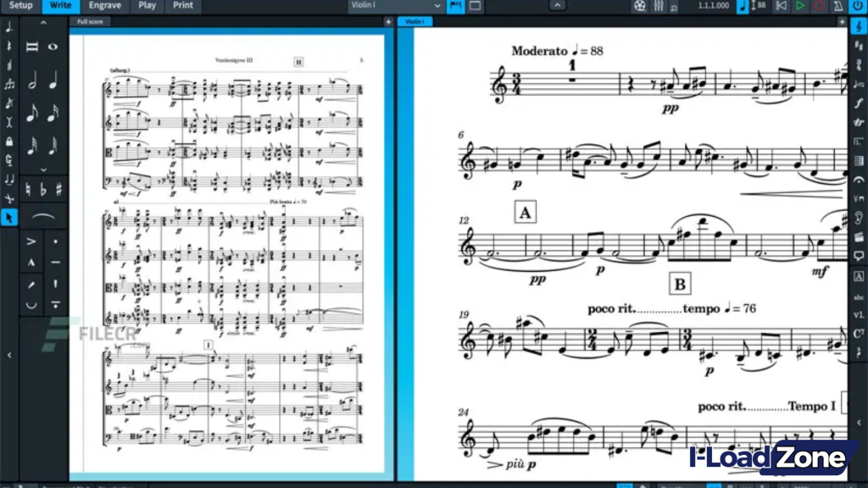The image size is (868, 488).
Task: Activate the audio engine power button
Action: tap(858, 7)
